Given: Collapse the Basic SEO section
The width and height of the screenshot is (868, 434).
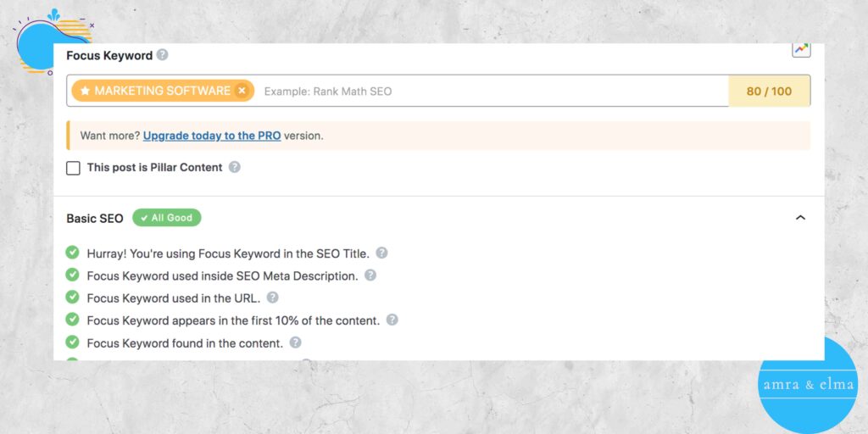Looking at the screenshot, I should [x=800, y=218].
